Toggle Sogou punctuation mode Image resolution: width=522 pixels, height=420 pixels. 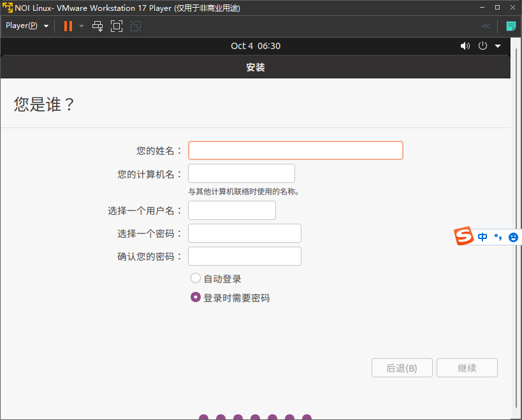click(x=498, y=237)
